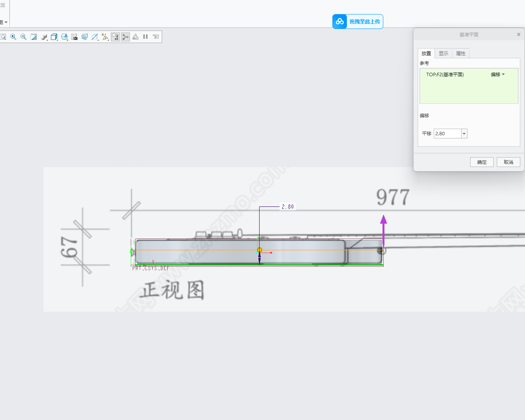The width and height of the screenshot is (525, 420).
Task: Click the pause icon in the toolbar
Action: tap(145, 37)
